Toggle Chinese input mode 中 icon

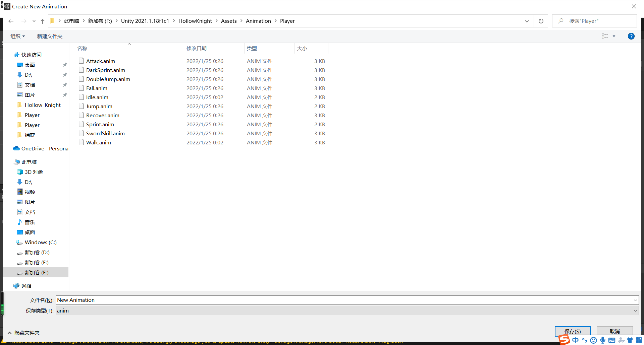pos(576,340)
